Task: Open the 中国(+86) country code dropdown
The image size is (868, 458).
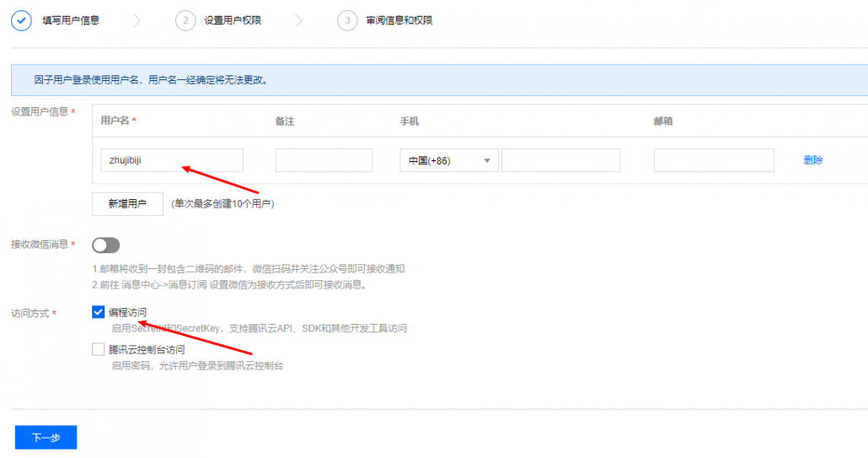Action: pyautogui.click(x=448, y=160)
